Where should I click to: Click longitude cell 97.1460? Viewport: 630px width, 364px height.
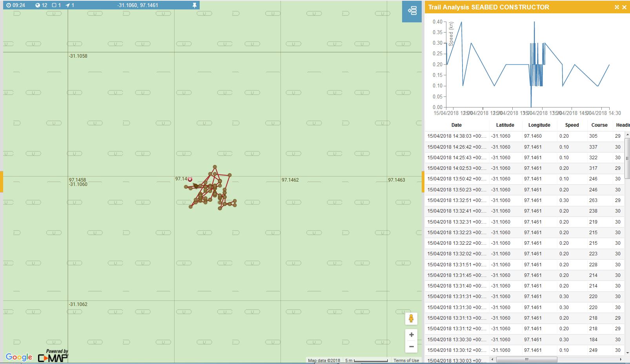[533, 136]
